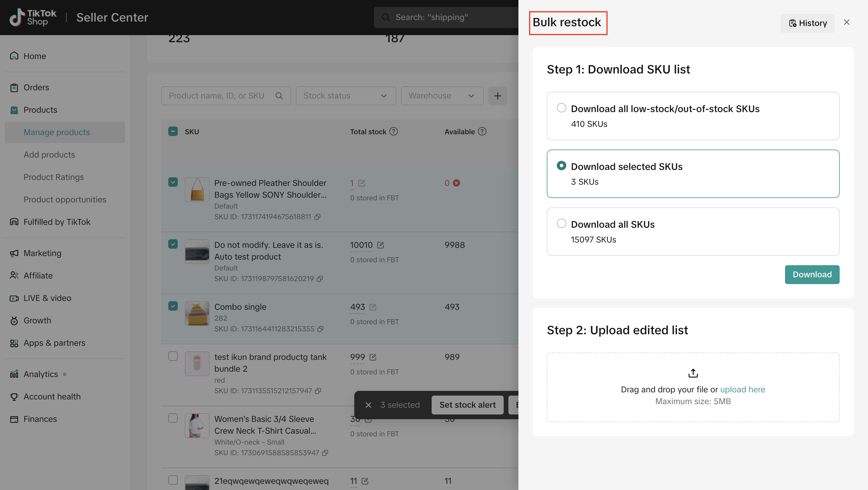Click the plus icon to add filter

pos(497,96)
